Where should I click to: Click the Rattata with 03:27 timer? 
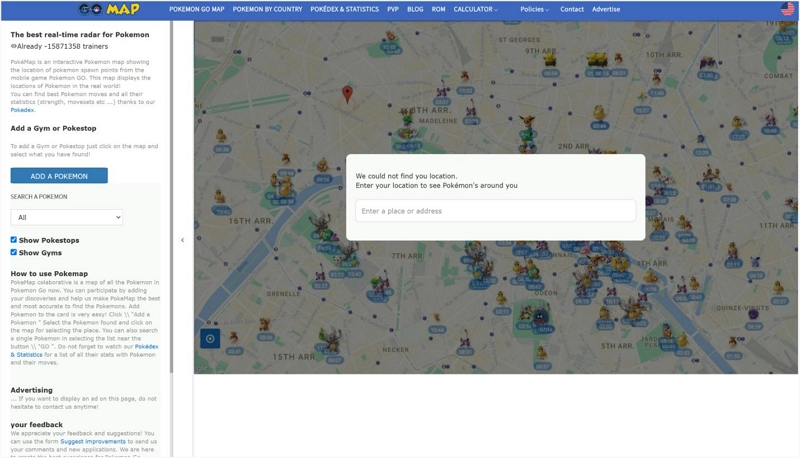point(442,91)
